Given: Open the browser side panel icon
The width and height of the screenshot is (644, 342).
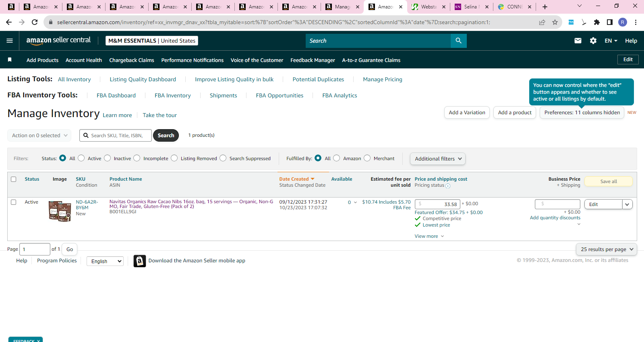Looking at the screenshot, I should pos(610,22).
